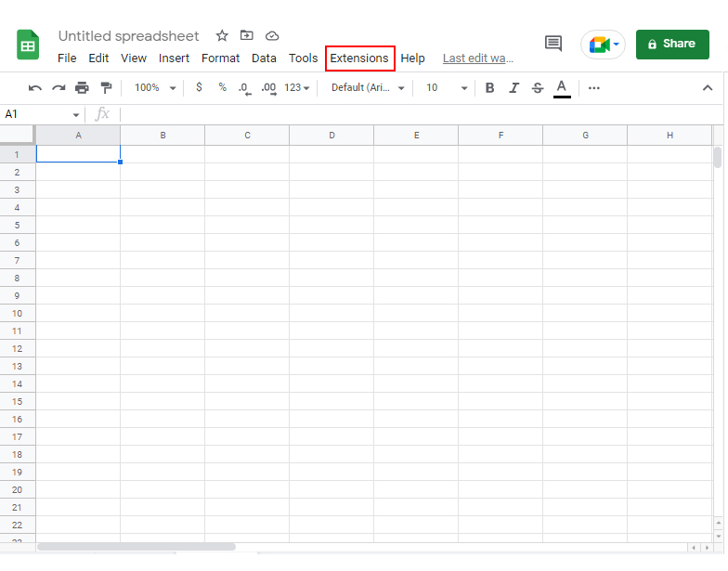
Task: Open the View menu
Action: (134, 58)
